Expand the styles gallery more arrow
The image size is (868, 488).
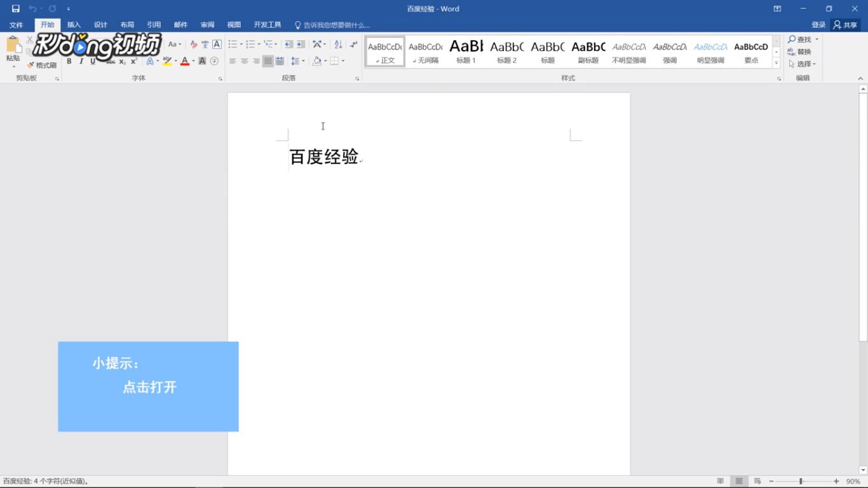click(776, 64)
